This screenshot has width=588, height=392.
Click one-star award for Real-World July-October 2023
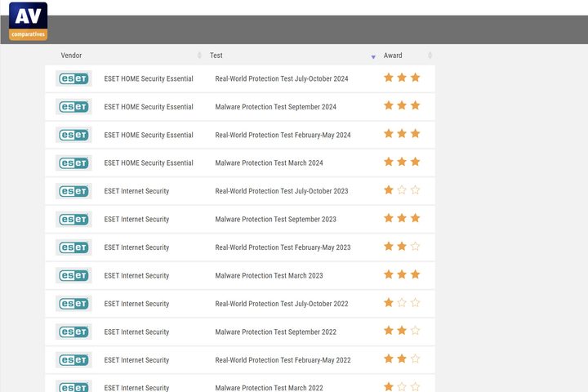point(402,190)
